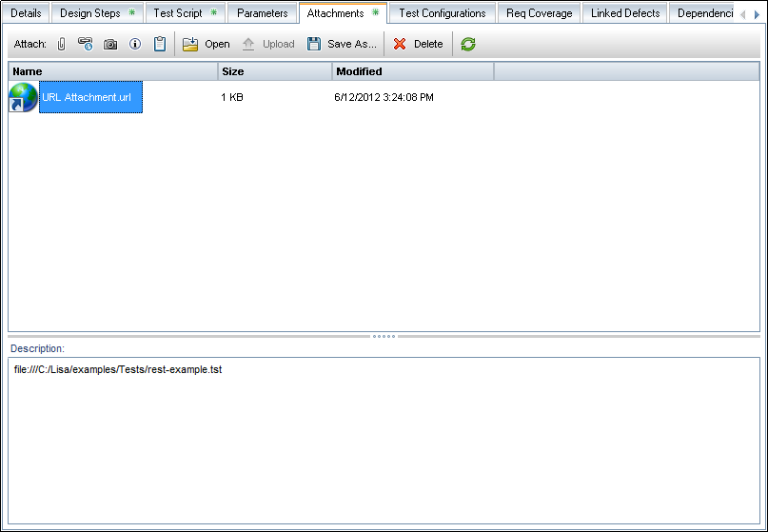Select the Attachments tab
The image size is (768, 532).
tap(343, 12)
